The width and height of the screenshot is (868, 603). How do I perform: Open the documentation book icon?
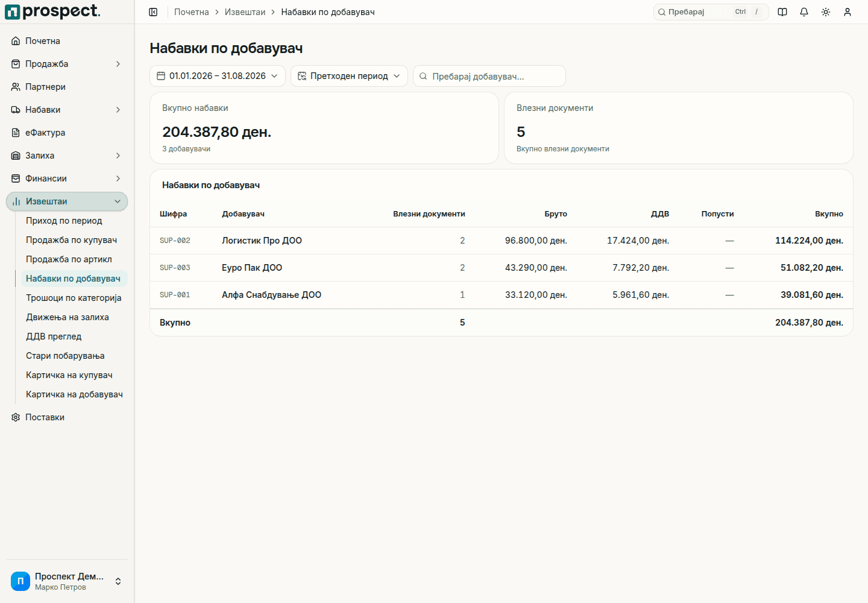(782, 12)
